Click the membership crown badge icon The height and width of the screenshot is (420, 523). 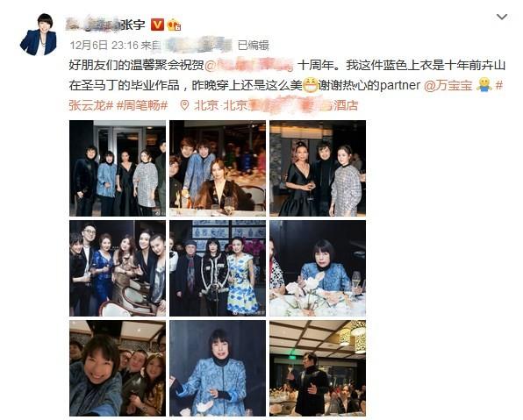174,25
